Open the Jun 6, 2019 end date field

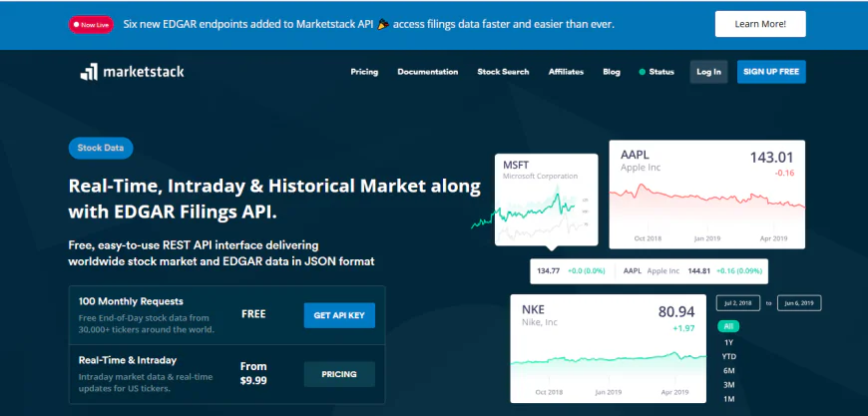[799, 303]
